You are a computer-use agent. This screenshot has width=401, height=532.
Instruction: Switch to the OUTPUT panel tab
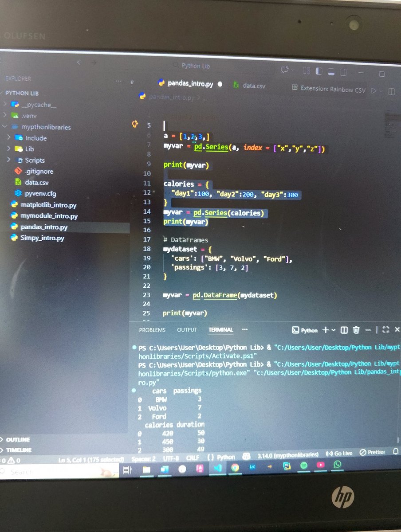point(187,330)
